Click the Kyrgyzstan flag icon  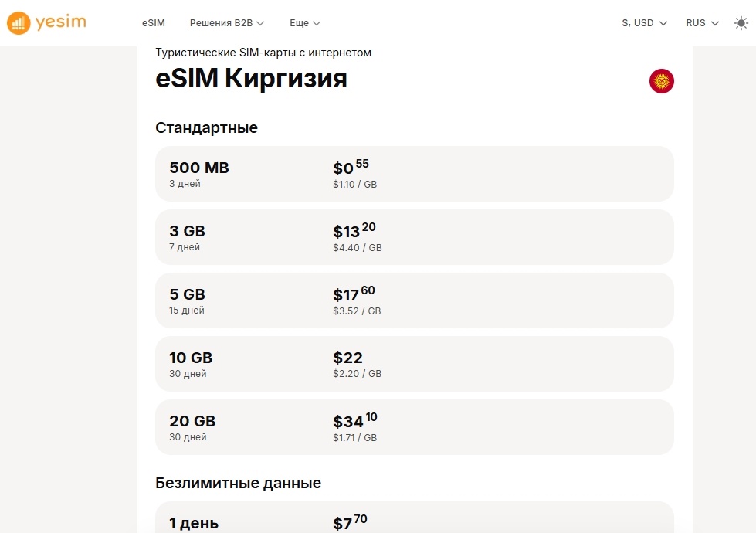(x=662, y=80)
